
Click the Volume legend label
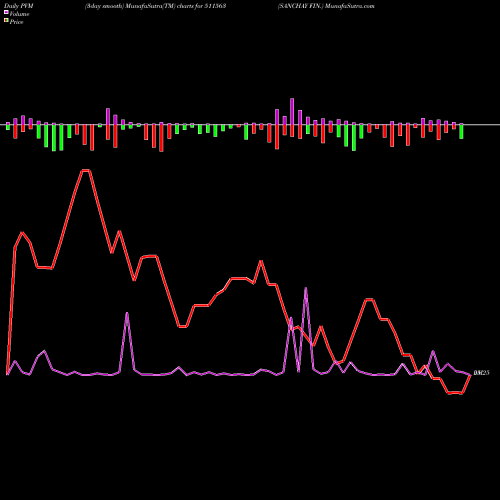point(19,14)
